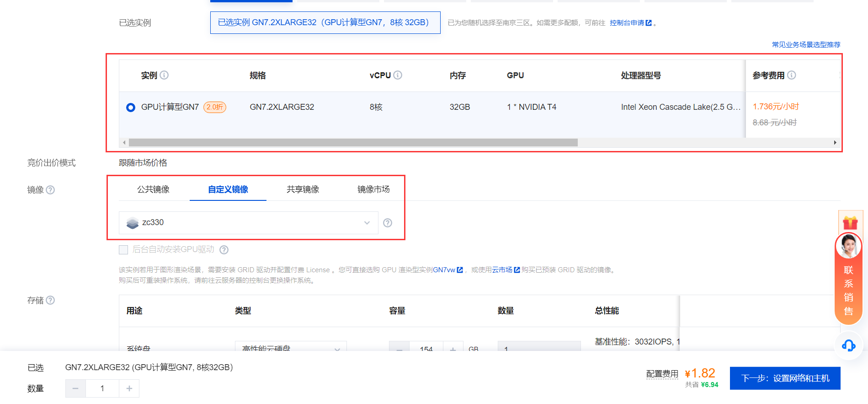Image resolution: width=868 pixels, height=404 pixels.
Task: Select the GPU计算型GN7 radio button
Action: (x=131, y=108)
